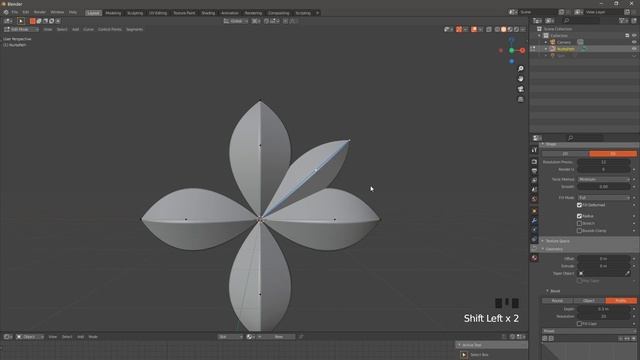Image resolution: width=640 pixels, height=360 pixels.
Task: Select Profile bevel mode button
Action: pyautogui.click(x=621, y=300)
